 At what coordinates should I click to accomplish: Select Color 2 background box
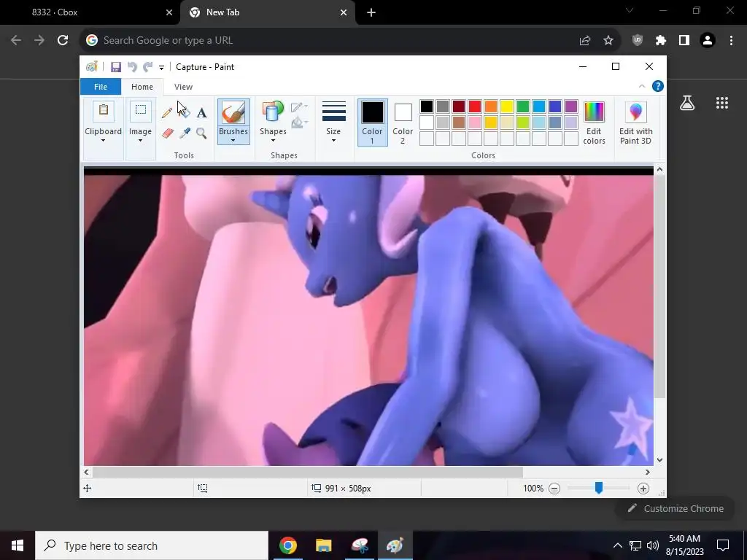click(403, 122)
